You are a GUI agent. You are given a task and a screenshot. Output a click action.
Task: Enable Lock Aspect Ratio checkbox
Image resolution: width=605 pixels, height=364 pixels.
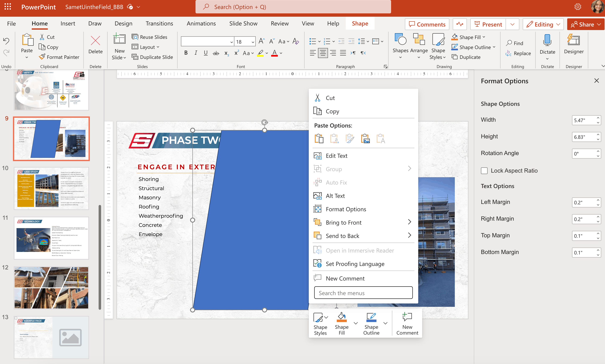coord(484,171)
